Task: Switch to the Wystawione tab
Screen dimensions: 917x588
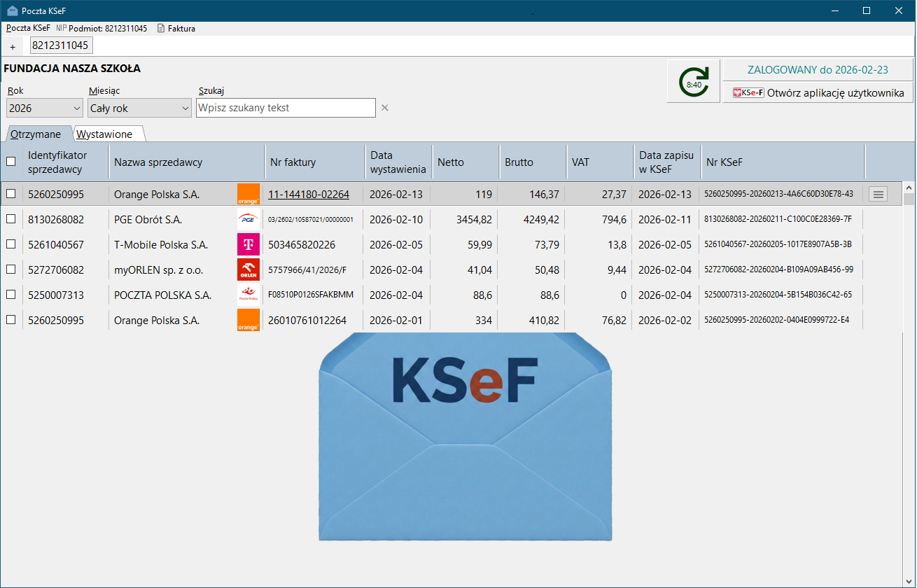Action: [x=105, y=134]
